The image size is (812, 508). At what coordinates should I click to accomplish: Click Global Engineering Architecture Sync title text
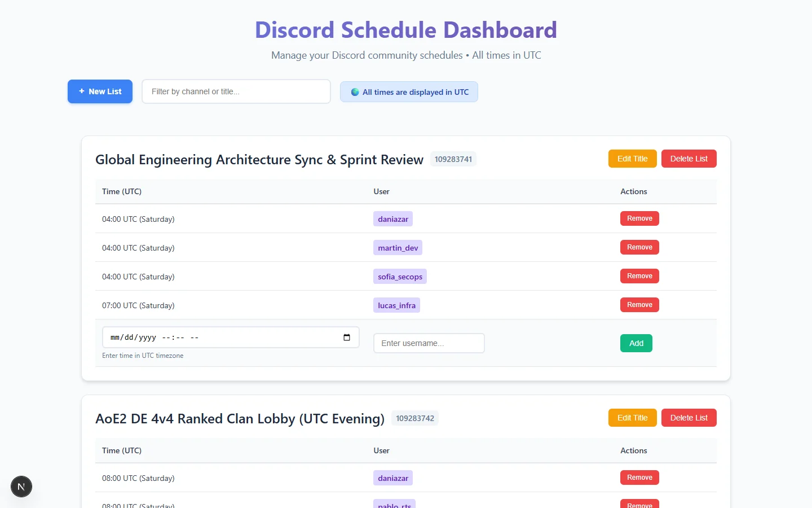259,160
